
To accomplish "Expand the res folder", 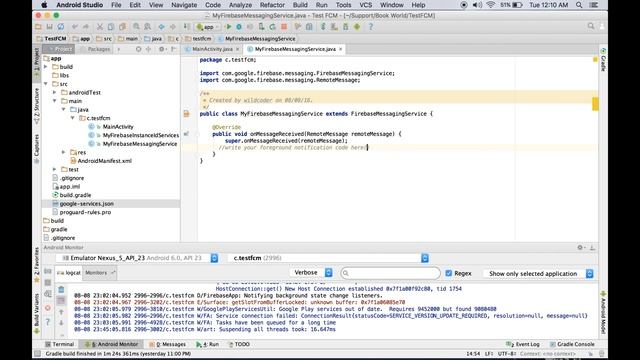I will pos(63,152).
